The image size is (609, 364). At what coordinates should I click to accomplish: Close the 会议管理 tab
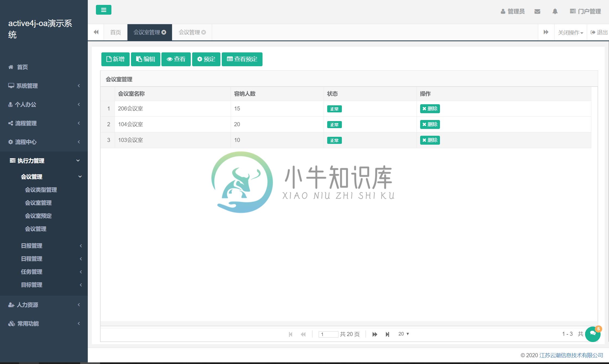(204, 32)
